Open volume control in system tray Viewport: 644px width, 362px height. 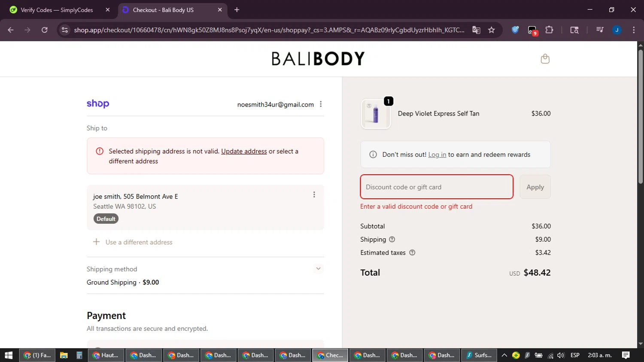pyautogui.click(x=561, y=355)
